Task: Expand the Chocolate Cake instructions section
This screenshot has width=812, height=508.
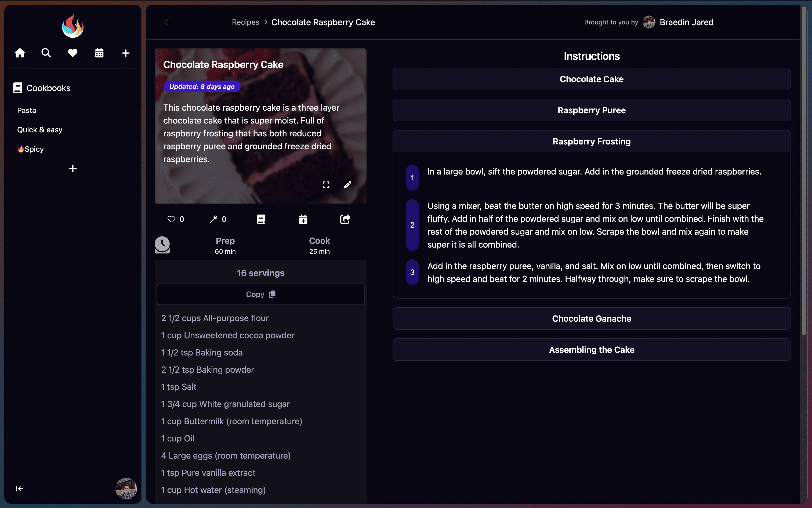Action: [x=591, y=79]
